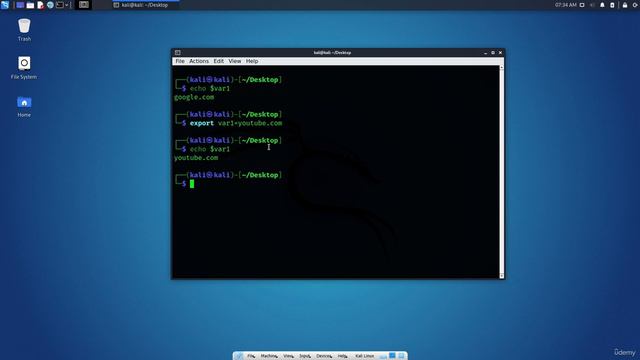Click the battery power manager tray icon
The image size is (640, 360).
click(612, 5)
